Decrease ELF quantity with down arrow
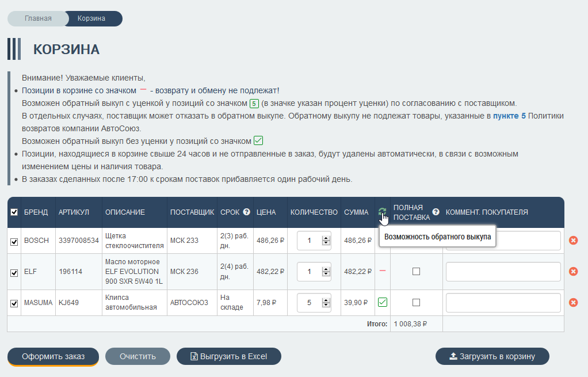 pos(326,275)
